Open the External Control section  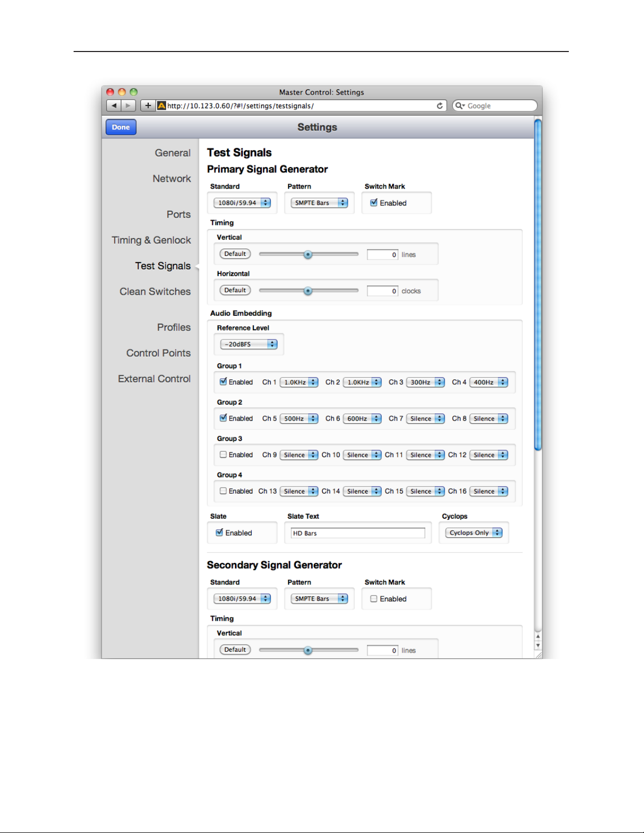click(154, 379)
